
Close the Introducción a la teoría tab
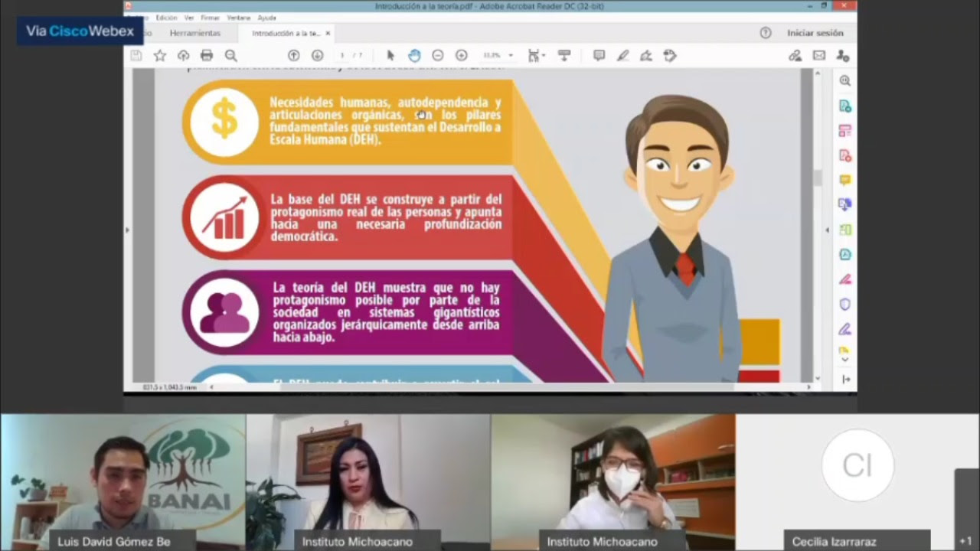coord(328,33)
